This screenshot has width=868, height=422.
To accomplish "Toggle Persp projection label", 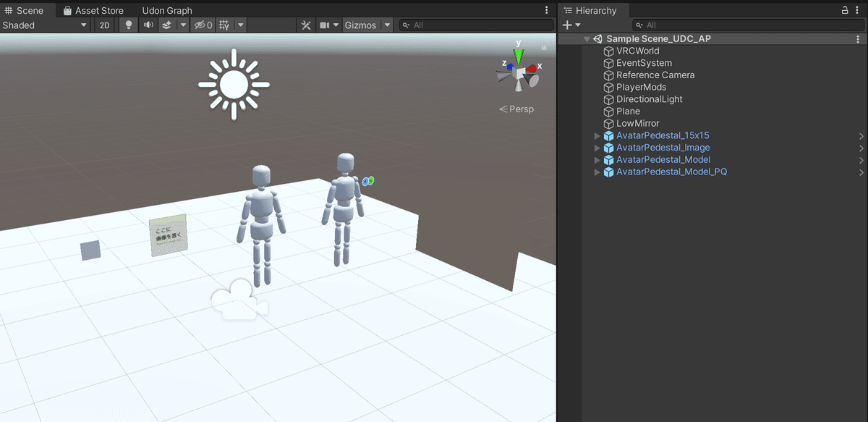I will (x=516, y=109).
